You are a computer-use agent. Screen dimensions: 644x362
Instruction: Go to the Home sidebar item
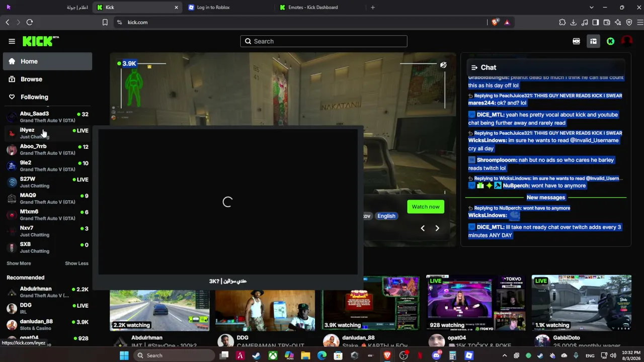[47, 61]
